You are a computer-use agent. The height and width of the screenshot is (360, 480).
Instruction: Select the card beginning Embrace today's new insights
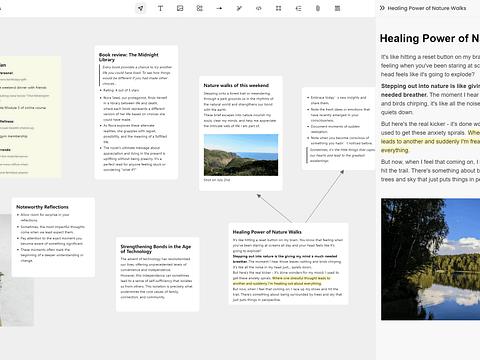(338, 129)
